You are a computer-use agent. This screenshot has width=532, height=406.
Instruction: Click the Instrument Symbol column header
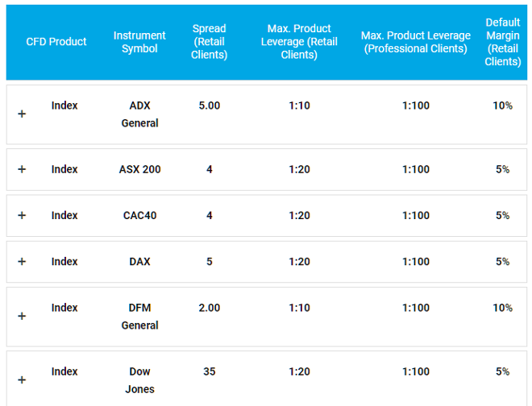coord(139,42)
